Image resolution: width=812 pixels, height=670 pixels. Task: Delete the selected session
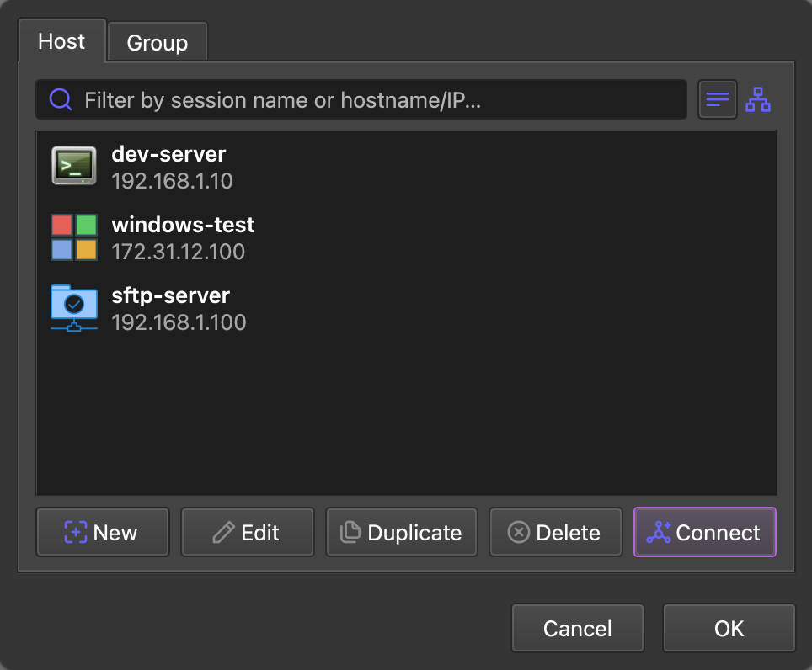556,532
